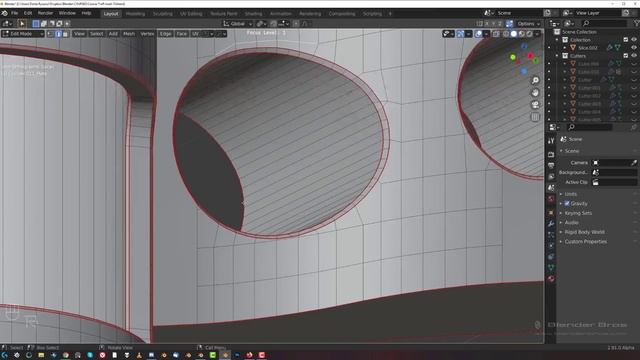The width and height of the screenshot is (640, 360).
Task: Open the Render menu
Action: click(45, 13)
